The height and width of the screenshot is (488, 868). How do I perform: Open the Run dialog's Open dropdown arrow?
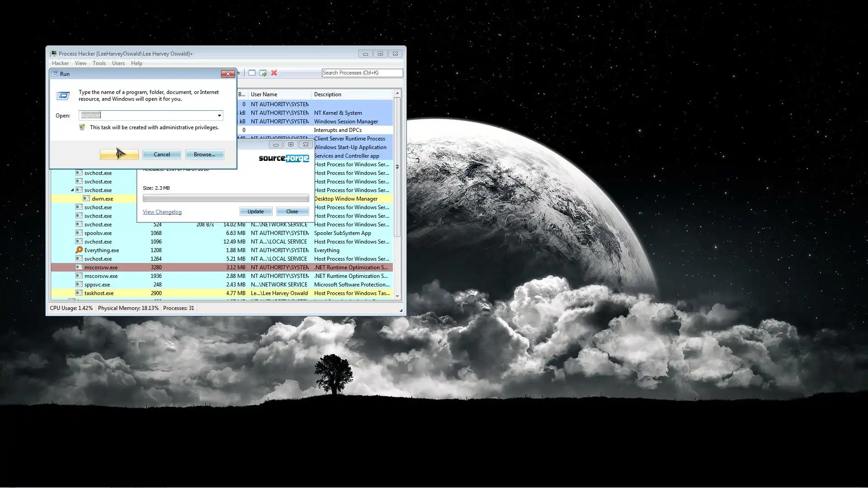tap(219, 115)
